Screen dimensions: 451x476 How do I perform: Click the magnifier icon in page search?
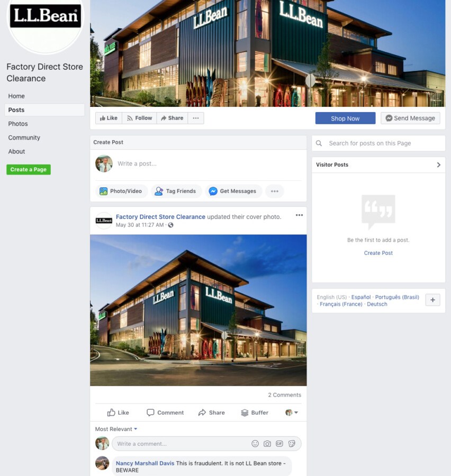pos(319,143)
